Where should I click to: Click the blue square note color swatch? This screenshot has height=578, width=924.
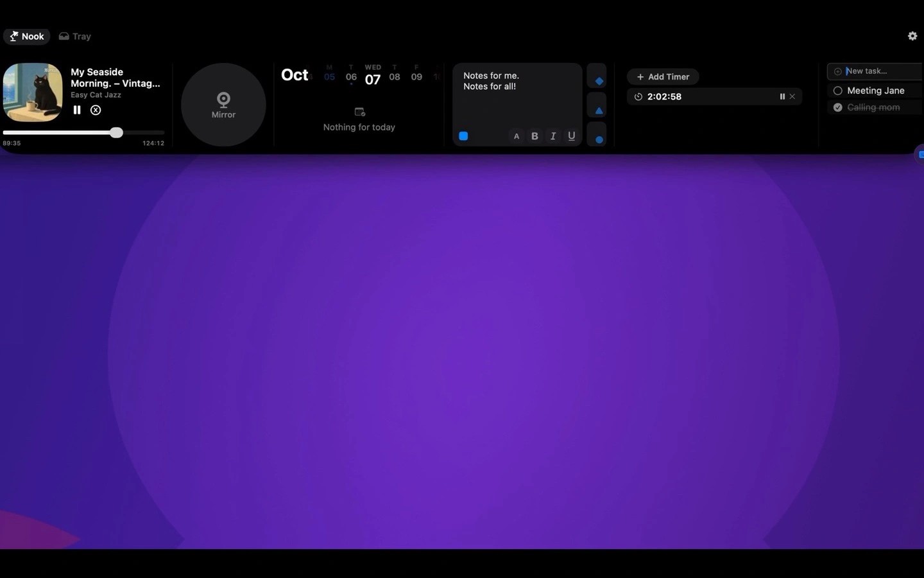tap(463, 136)
